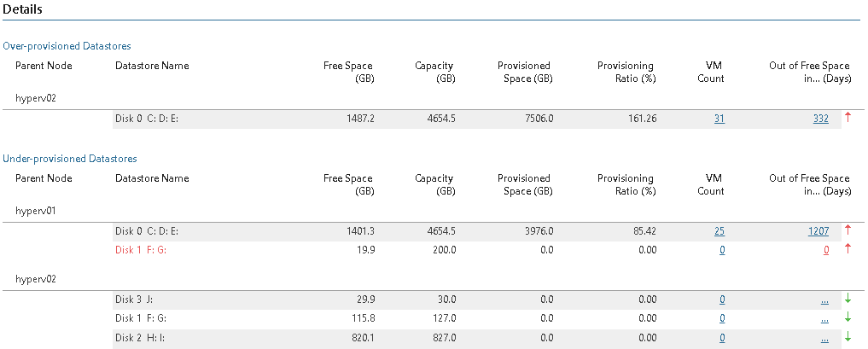Open VM count link 31
The width and height of the screenshot is (868, 349).
point(719,119)
